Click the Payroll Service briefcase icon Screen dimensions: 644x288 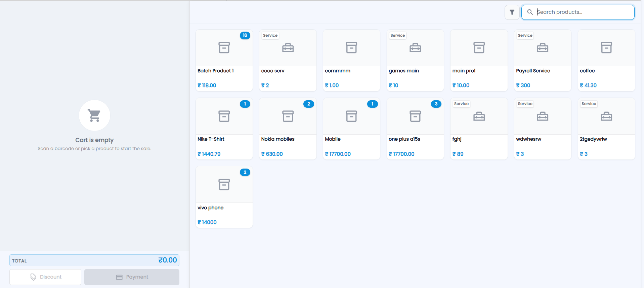[x=543, y=48]
